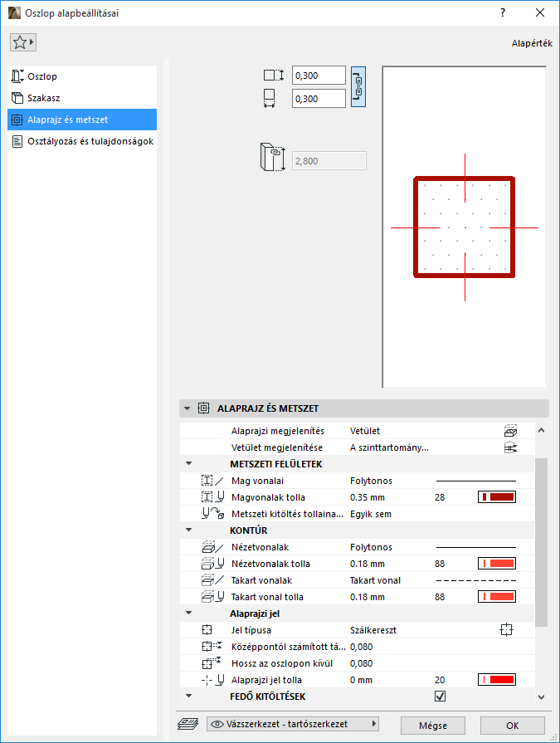
Task: Click the scroll down arrow of the list
Action: (x=542, y=697)
